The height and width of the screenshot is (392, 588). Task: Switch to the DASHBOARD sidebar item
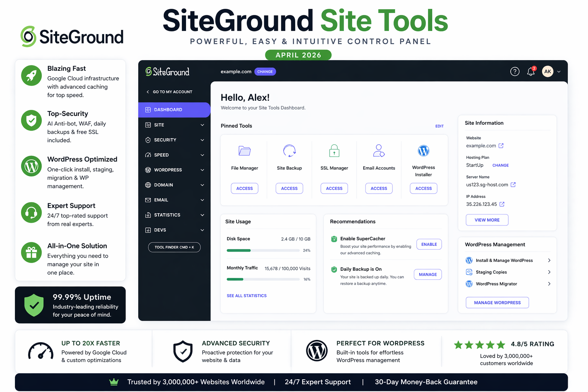[168, 110]
